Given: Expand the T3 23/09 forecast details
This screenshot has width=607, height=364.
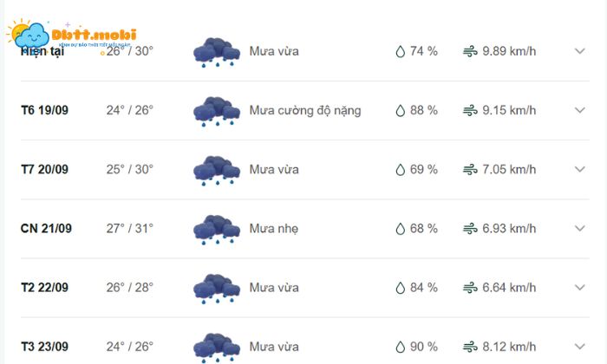Looking at the screenshot, I should [x=580, y=347].
